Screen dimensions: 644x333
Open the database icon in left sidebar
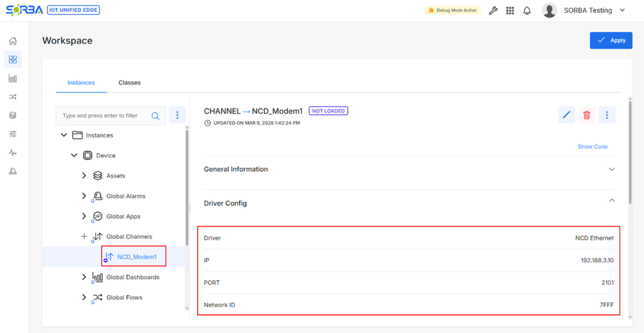[x=13, y=115]
